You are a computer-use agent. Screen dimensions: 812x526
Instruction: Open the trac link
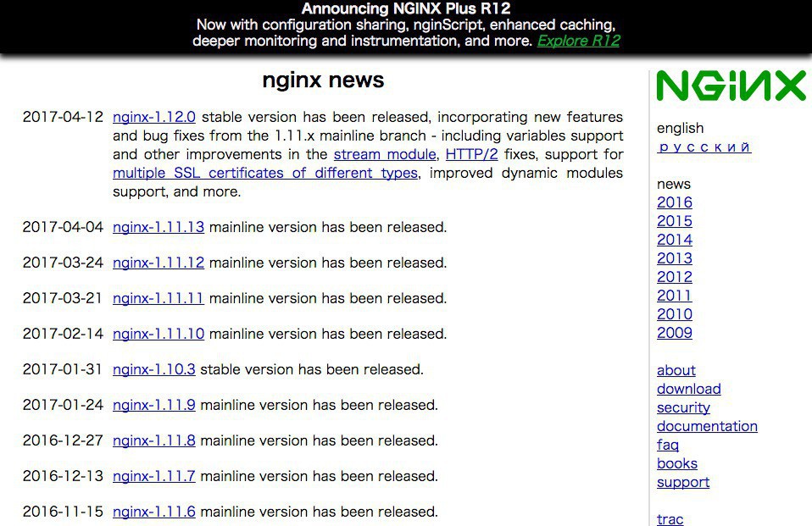click(x=670, y=518)
